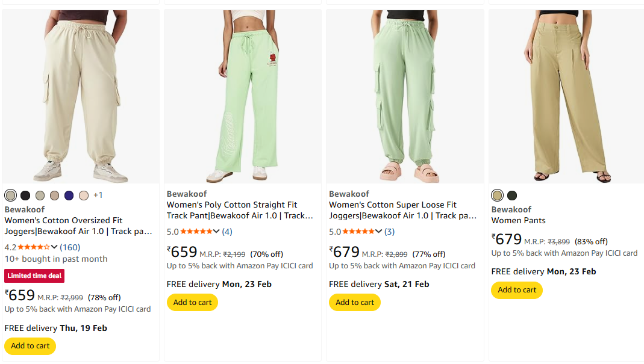This screenshot has width=644, height=364.
Task: Add Cotton Oversized Fit Joggers to cart
Action: pos(30,346)
